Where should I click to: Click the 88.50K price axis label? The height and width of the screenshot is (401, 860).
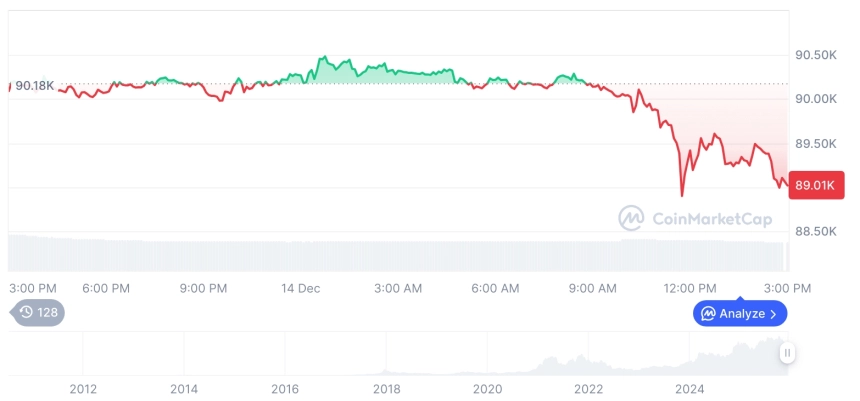pyautogui.click(x=816, y=231)
